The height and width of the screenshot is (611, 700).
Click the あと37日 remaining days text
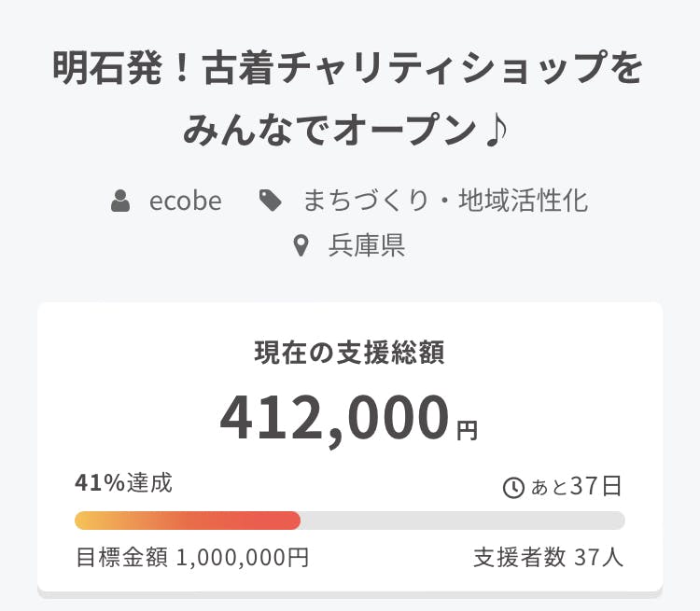tap(576, 486)
